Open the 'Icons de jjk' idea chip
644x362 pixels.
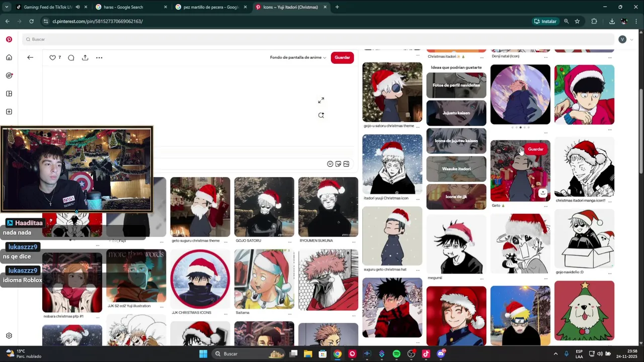click(x=456, y=197)
